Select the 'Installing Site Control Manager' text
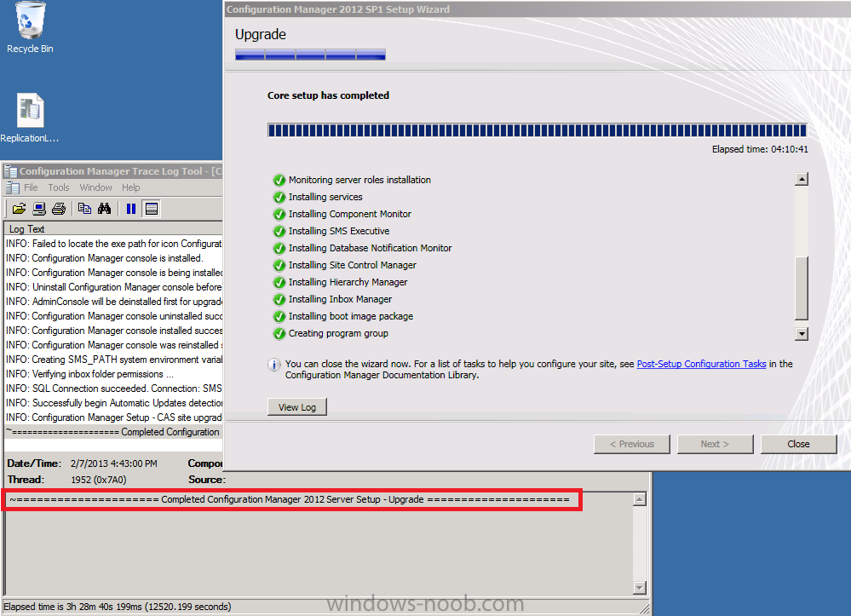 (x=353, y=265)
